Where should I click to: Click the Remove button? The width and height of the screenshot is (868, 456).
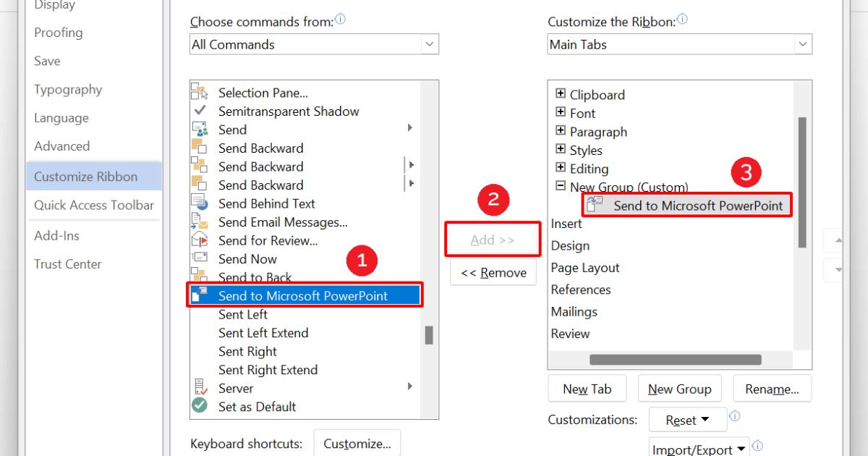pos(493,273)
